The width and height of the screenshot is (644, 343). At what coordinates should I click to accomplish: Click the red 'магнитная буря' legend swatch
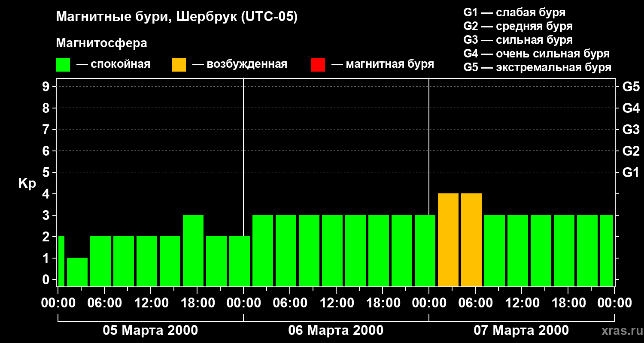click(318, 65)
